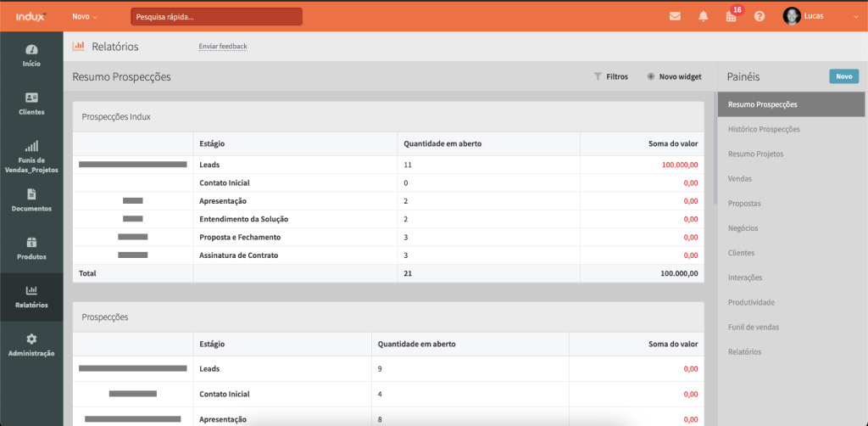Open Clientes from the left sidebar

31,104
